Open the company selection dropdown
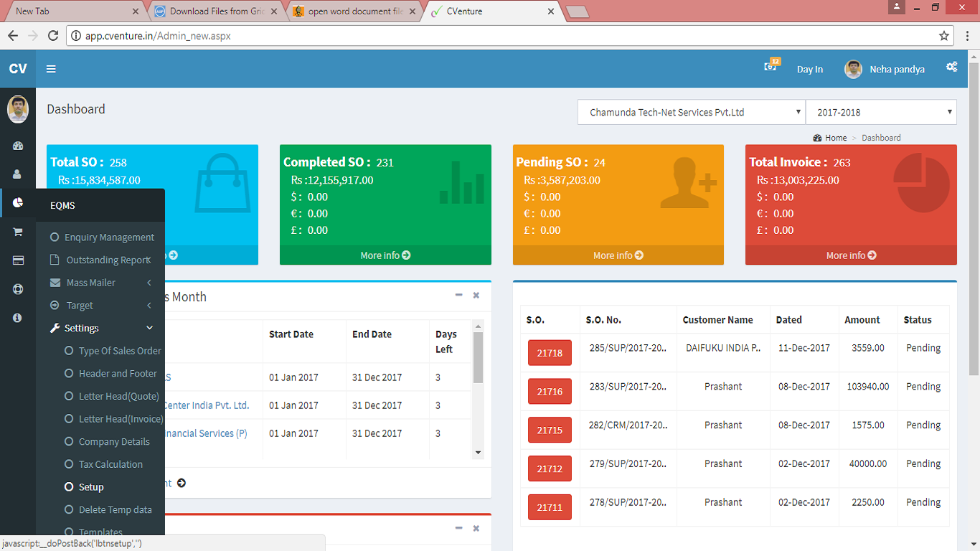980x551 pixels. coord(691,113)
